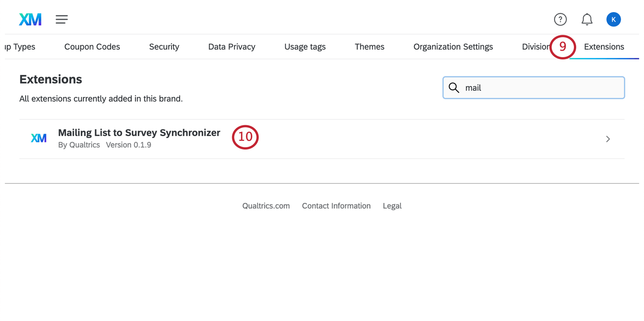644x321 pixels.
Task: Switch to the Security tab
Action: coord(164,47)
